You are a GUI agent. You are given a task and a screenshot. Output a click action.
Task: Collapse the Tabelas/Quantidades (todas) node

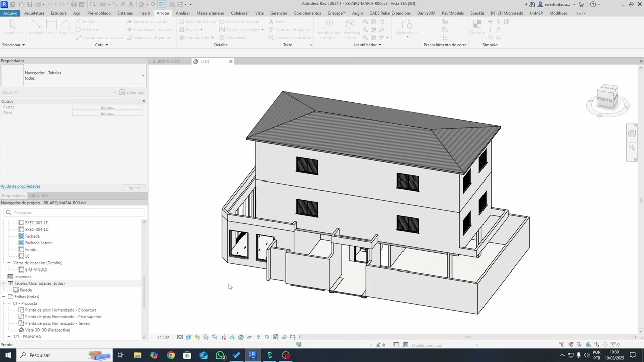click(4, 283)
